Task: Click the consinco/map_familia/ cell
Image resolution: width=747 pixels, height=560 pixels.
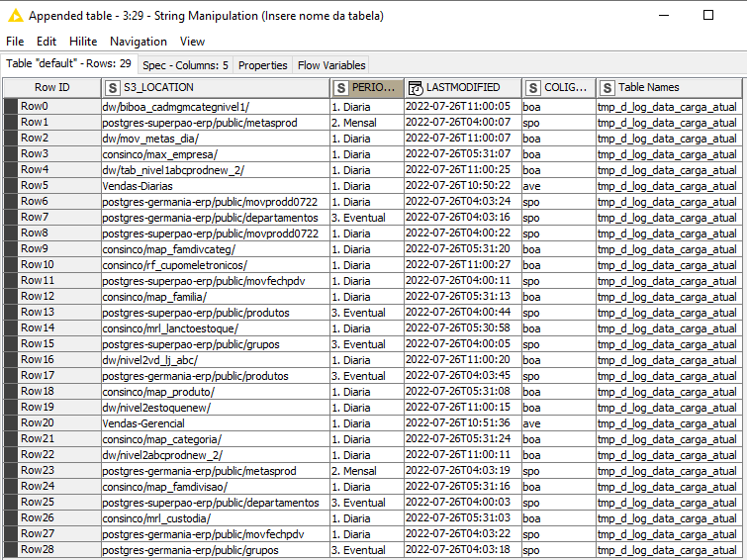Action: (216, 297)
